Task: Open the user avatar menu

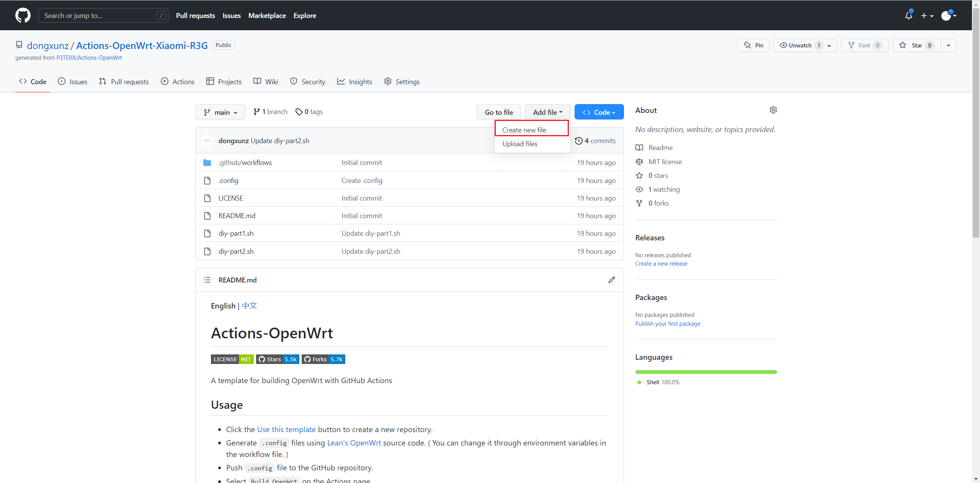Action: pyautogui.click(x=949, y=16)
